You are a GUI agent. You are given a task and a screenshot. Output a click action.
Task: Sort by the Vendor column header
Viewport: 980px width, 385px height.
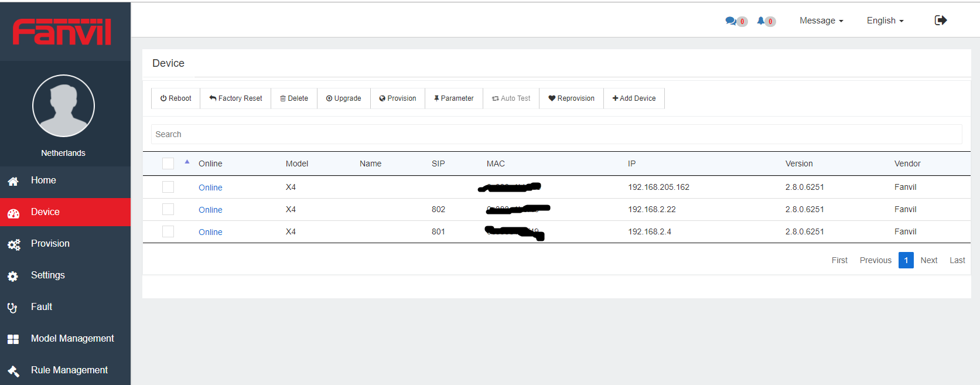pos(907,163)
